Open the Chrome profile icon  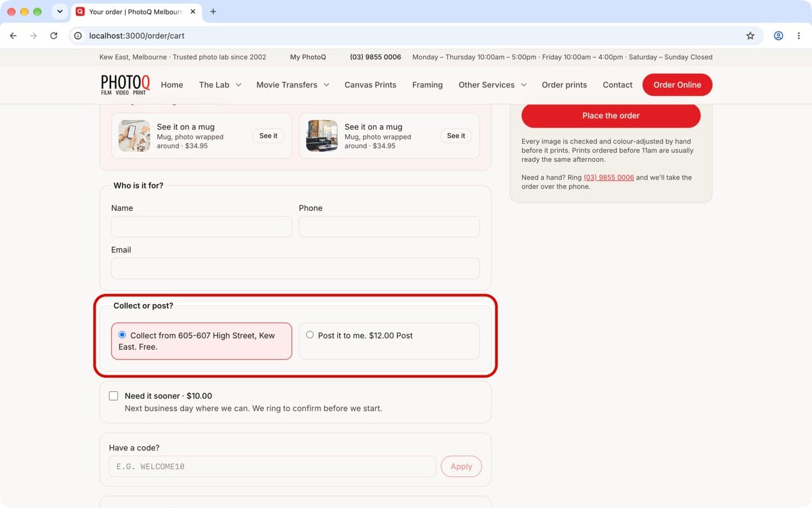tap(778, 36)
